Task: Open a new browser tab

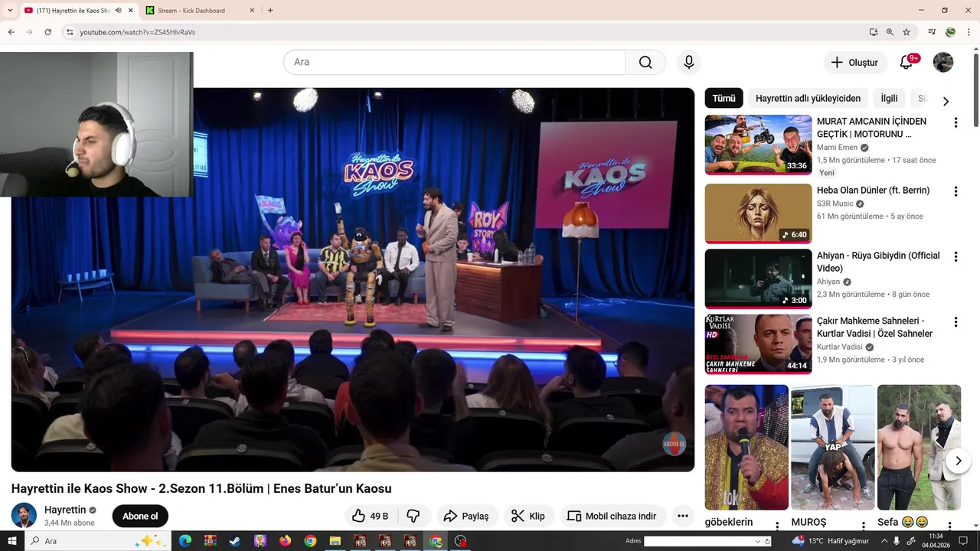Action: click(x=270, y=11)
